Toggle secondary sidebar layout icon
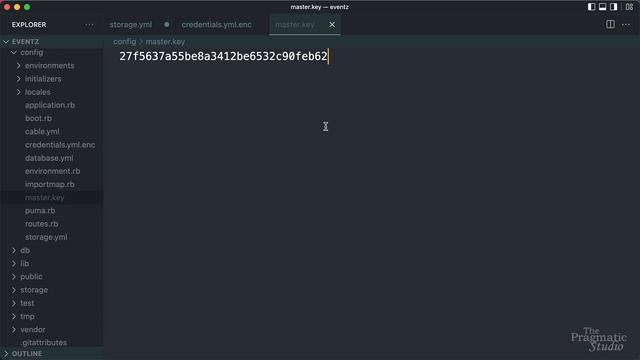The image size is (640, 360). click(x=613, y=7)
